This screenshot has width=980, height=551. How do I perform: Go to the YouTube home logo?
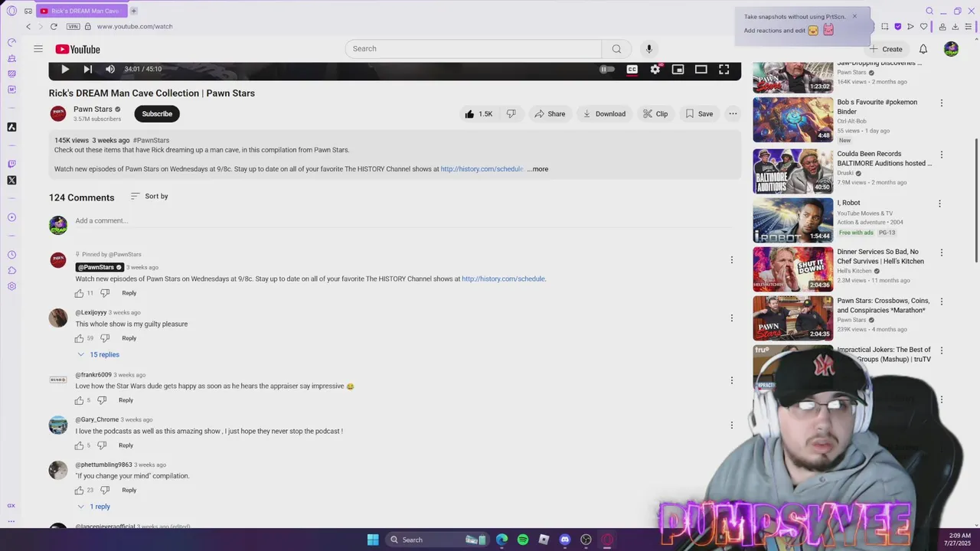coord(77,49)
